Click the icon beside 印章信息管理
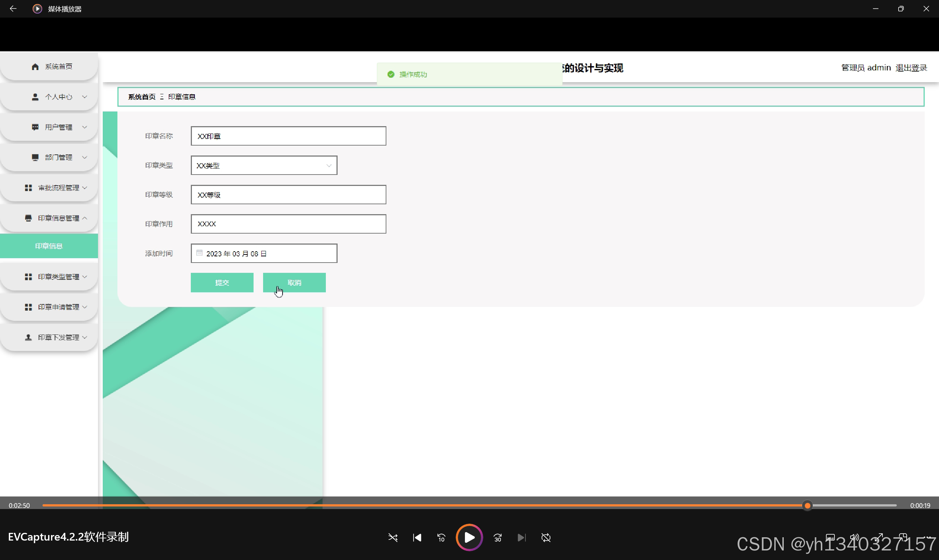 (28, 218)
